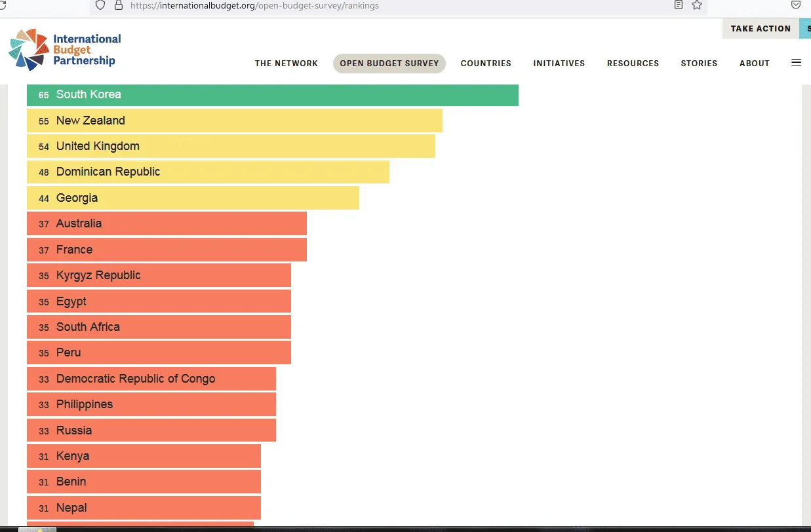Click the International Budget Partnership logo
This screenshot has height=532, width=811.
[65, 50]
